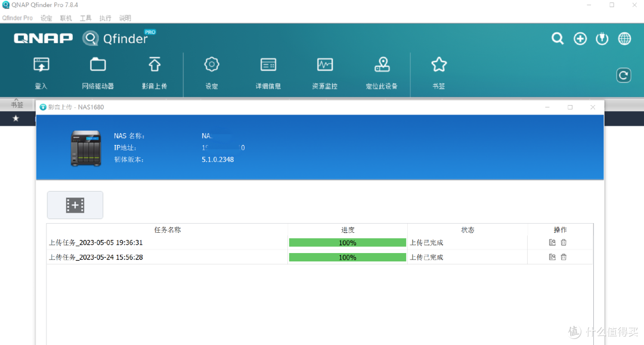
Task: Click the 任务名称 column header
Action: 167,230
